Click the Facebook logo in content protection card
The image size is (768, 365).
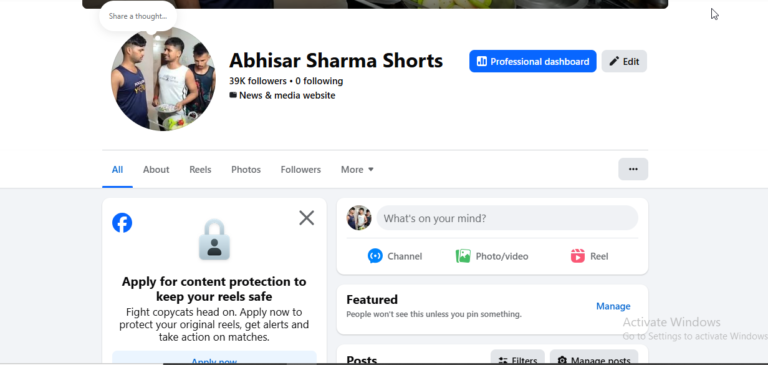[x=122, y=223]
